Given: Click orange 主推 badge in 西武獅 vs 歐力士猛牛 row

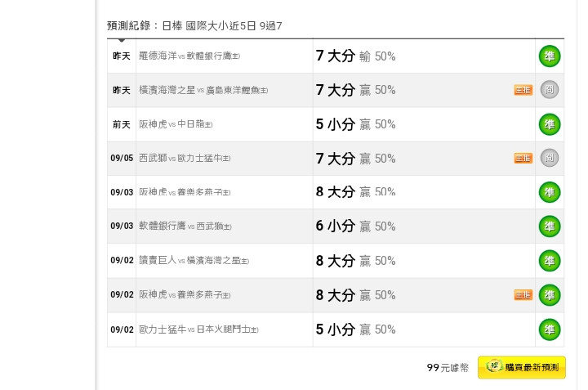Looking at the screenshot, I should (x=523, y=158).
